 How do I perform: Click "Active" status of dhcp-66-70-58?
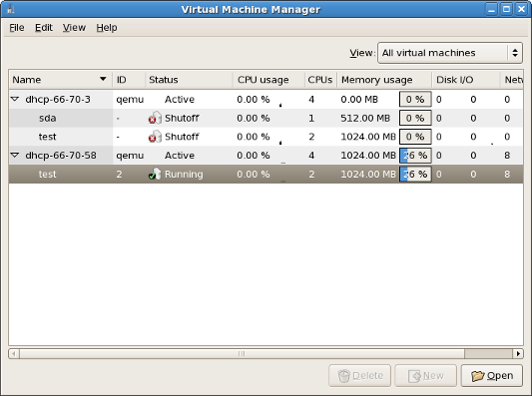click(x=180, y=156)
